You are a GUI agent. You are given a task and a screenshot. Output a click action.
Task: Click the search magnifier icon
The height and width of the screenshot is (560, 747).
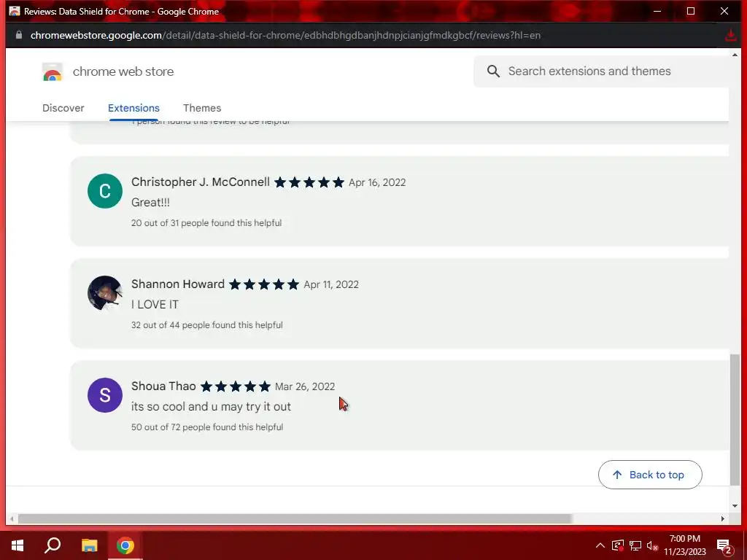[x=493, y=71]
